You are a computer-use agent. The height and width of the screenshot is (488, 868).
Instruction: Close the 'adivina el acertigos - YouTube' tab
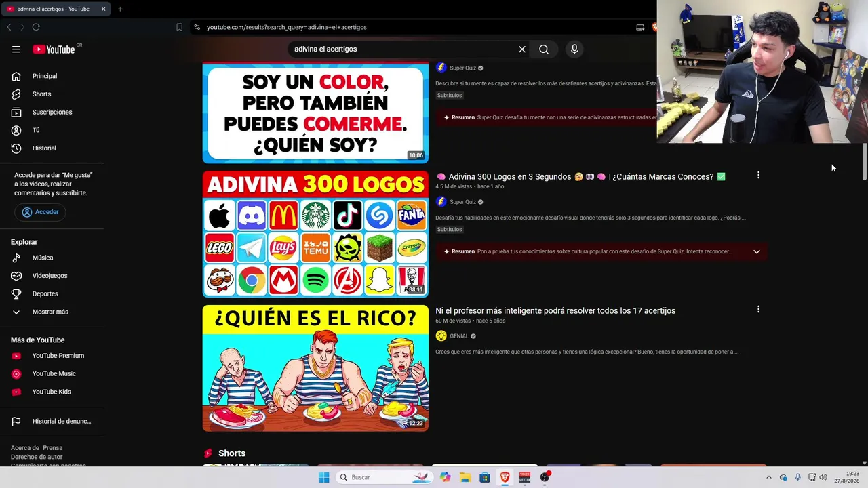click(x=103, y=9)
